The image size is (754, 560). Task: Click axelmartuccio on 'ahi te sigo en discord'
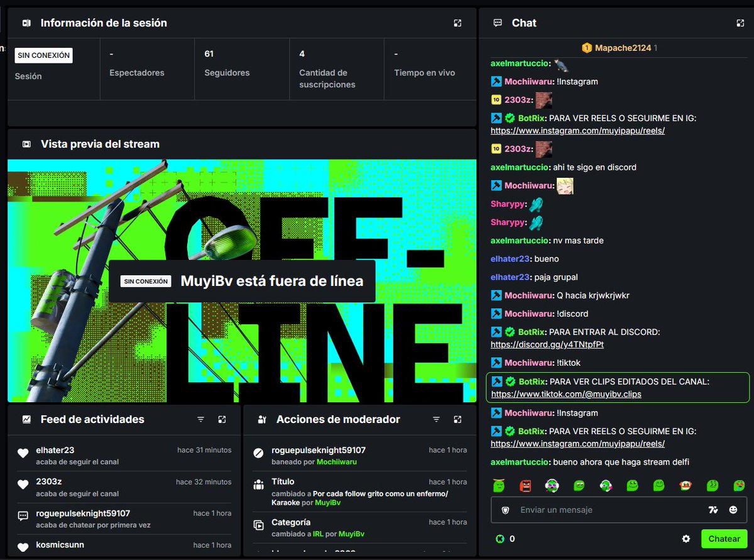click(x=520, y=167)
